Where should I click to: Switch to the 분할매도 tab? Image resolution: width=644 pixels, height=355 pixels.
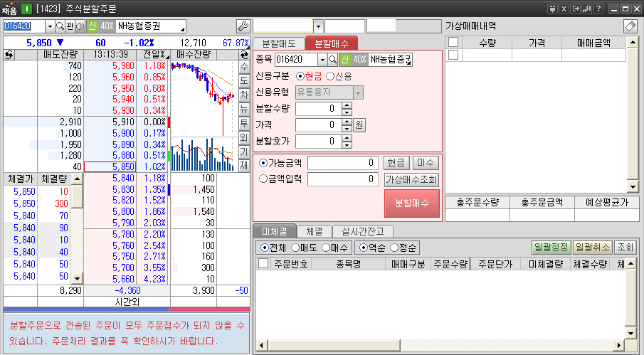278,43
